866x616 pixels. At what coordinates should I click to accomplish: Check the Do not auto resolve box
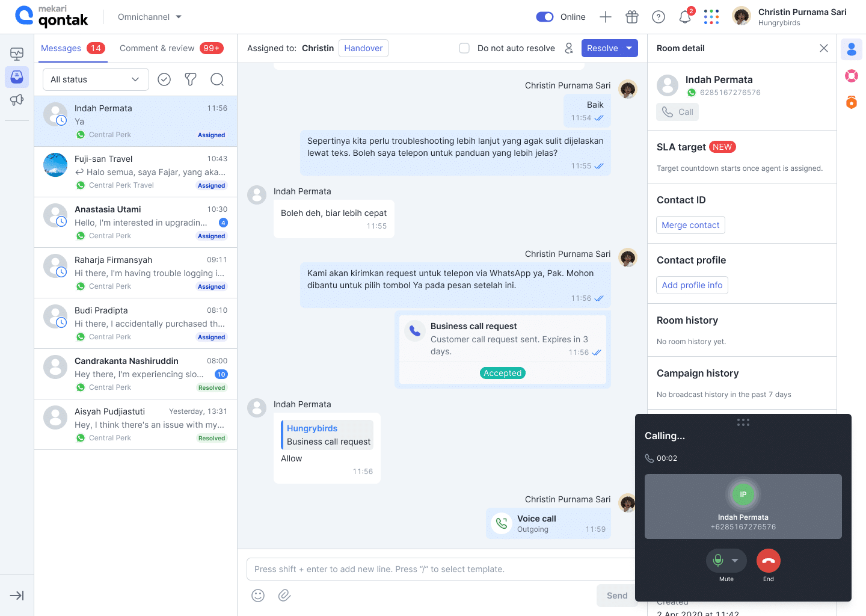(464, 48)
